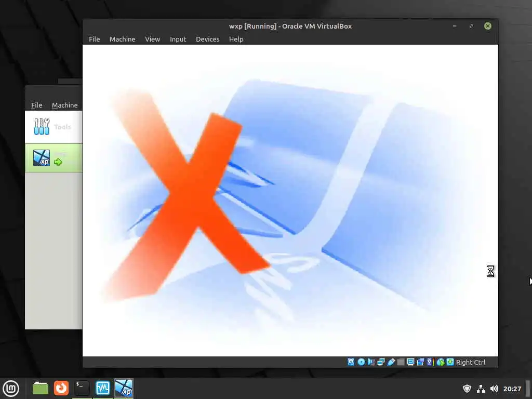Viewport: 532px width, 399px height.
Task: Click the USB devices status icon
Action: pos(391,362)
